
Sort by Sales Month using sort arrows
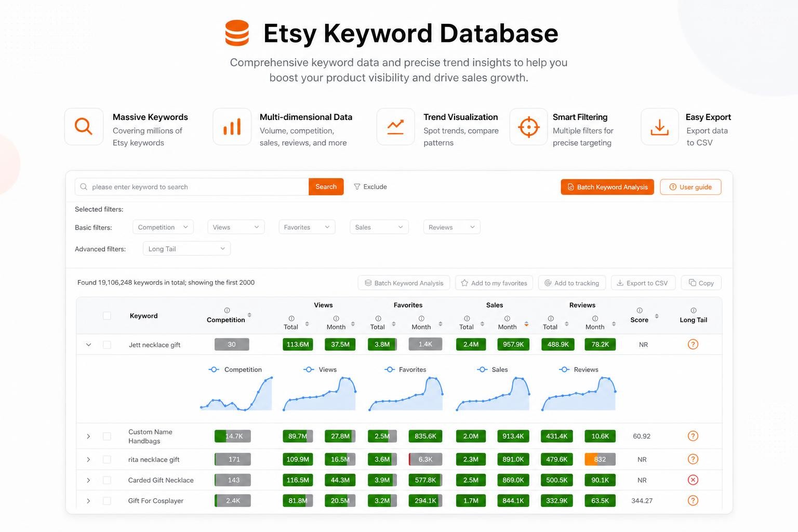pyautogui.click(x=526, y=324)
